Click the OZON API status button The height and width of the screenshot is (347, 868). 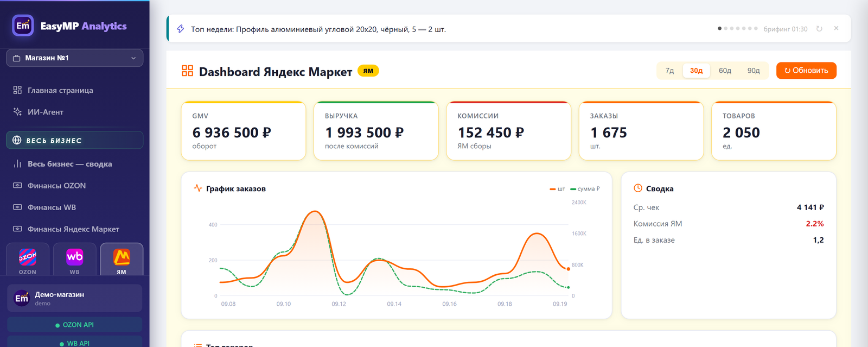75,325
